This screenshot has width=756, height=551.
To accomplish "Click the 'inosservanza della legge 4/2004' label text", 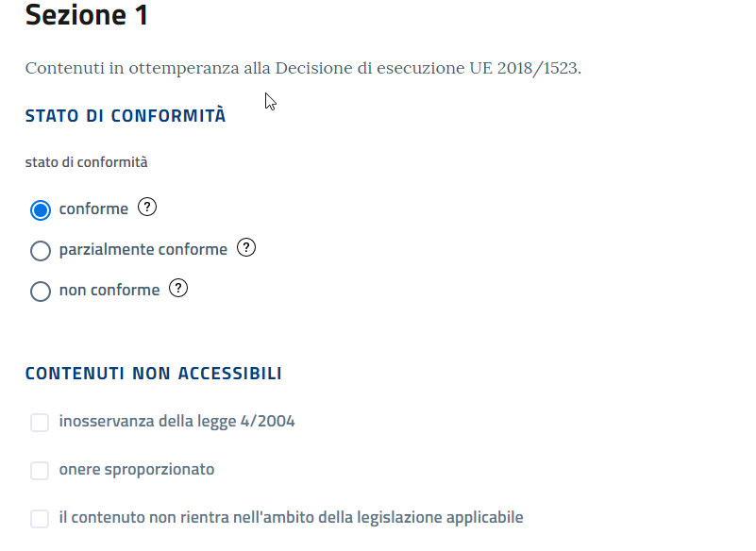I will click(x=176, y=421).
